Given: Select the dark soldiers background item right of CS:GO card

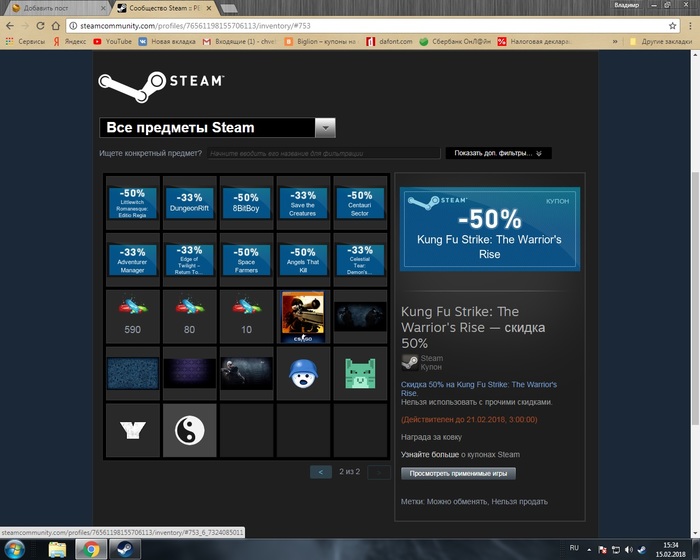Looking at the screenshot, I should [x=360, y=317].
